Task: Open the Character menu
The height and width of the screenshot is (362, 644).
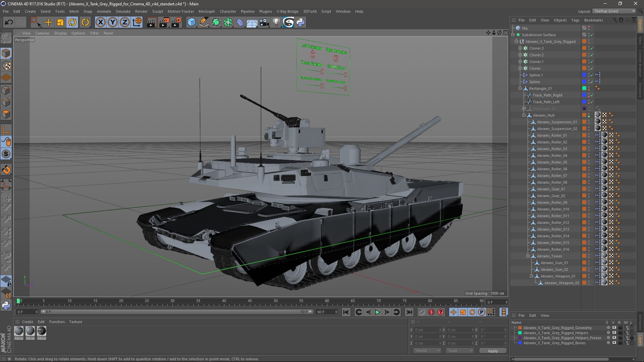Action: (x=228, y=11)
